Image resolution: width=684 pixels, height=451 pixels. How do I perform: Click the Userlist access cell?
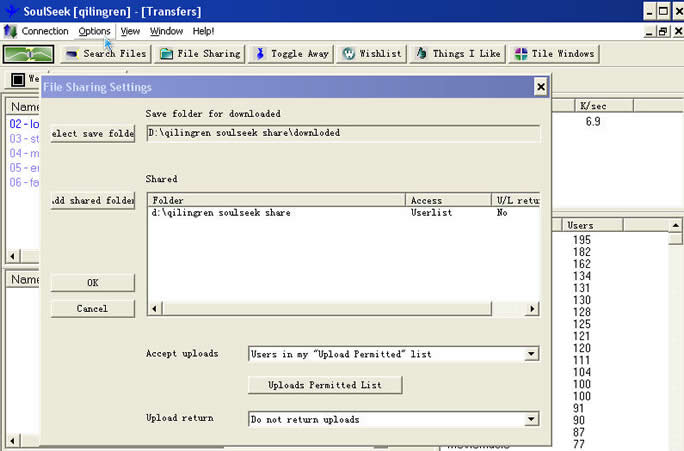(431, 213)
